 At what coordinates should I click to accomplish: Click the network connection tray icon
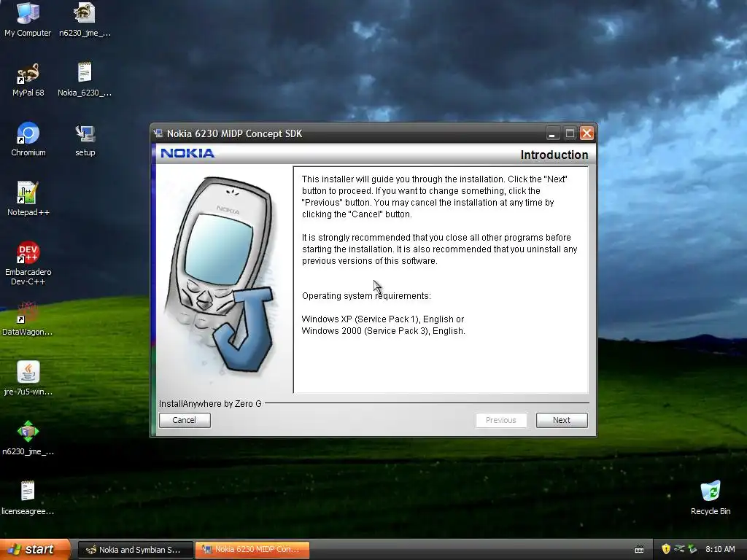click(x=679, y=549)
